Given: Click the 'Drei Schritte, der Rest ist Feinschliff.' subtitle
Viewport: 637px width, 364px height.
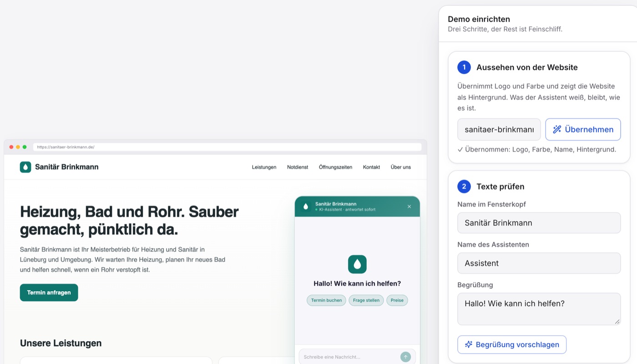Looking at the screenshot, I should (506, 29).
